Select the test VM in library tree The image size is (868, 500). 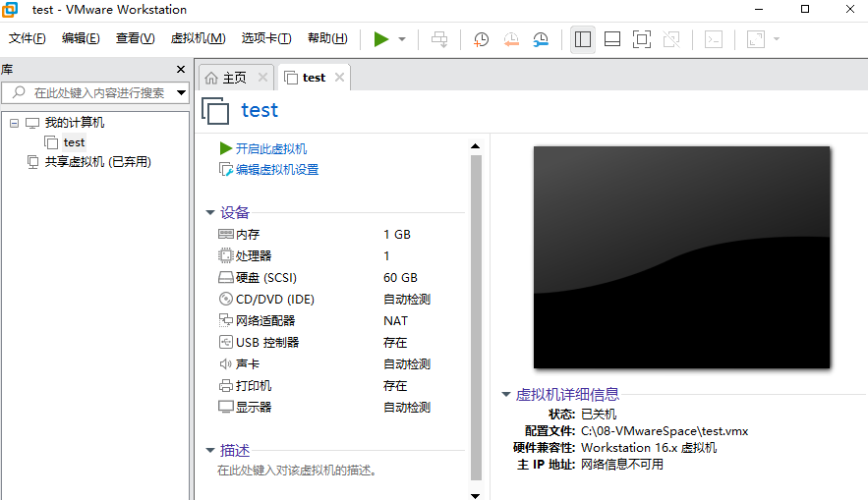pyautogui.click(x=74, y=142)
